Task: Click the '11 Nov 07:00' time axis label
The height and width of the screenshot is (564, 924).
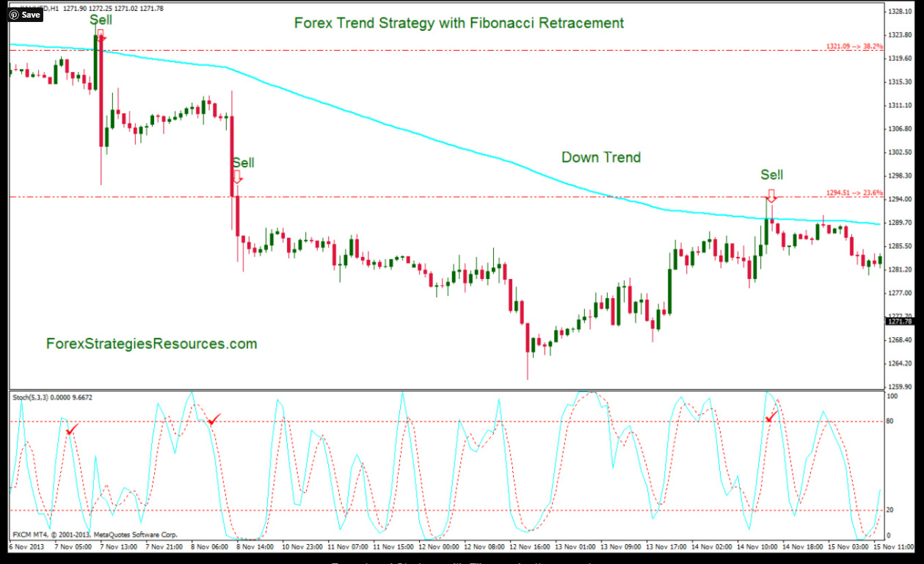Action: (x=349, y=547)
